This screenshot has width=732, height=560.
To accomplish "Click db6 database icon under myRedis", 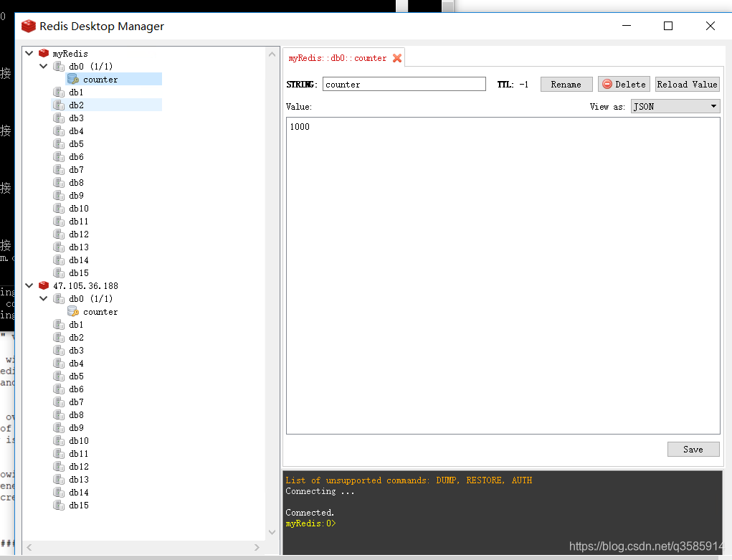I will [59, 156].
